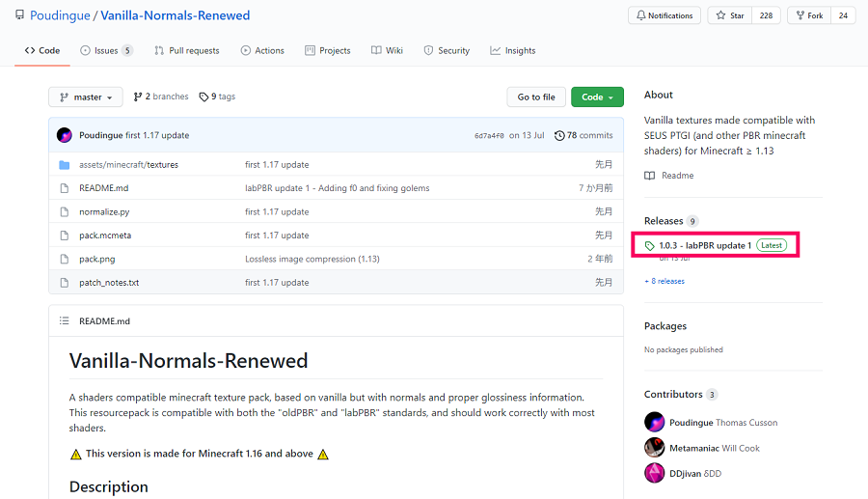Click the tag icon beside release 1.0.3

pos(649,246)
